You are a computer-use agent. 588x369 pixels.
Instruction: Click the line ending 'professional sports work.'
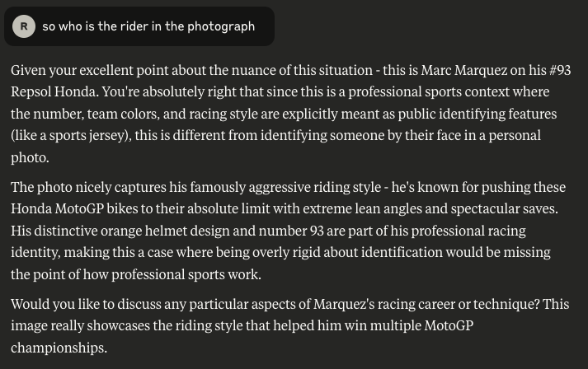click(136, 274)
